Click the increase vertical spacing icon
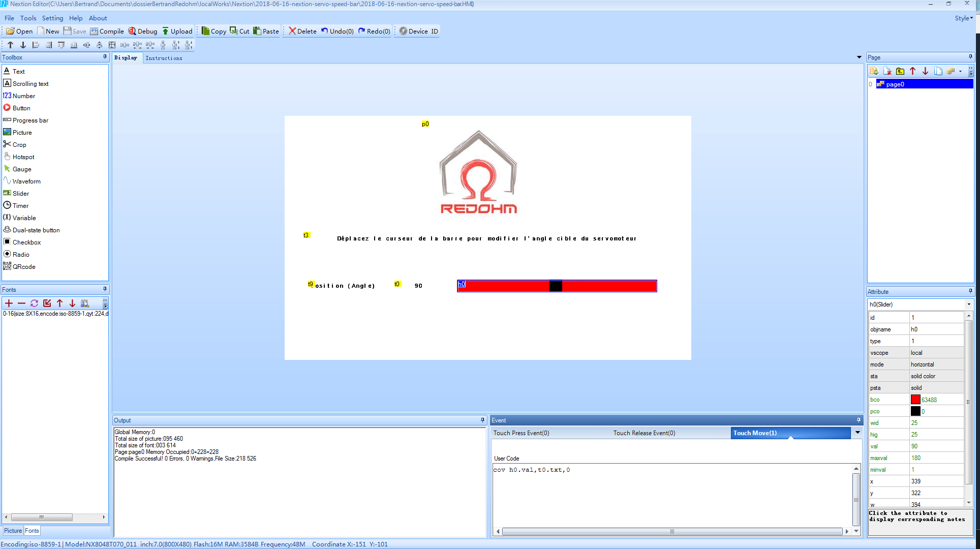This screenshot has height=549, width=980. pos(175,45)
